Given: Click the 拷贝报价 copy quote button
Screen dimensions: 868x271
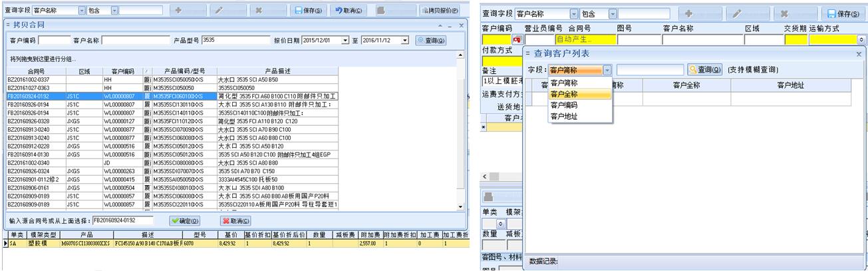Looking at the screenshot, I should click(x=439, y=11).
